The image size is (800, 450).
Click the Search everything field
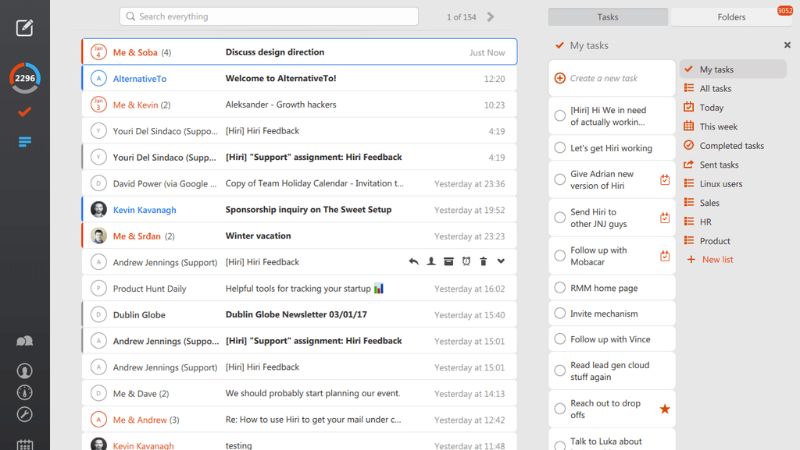coord(269,16)
